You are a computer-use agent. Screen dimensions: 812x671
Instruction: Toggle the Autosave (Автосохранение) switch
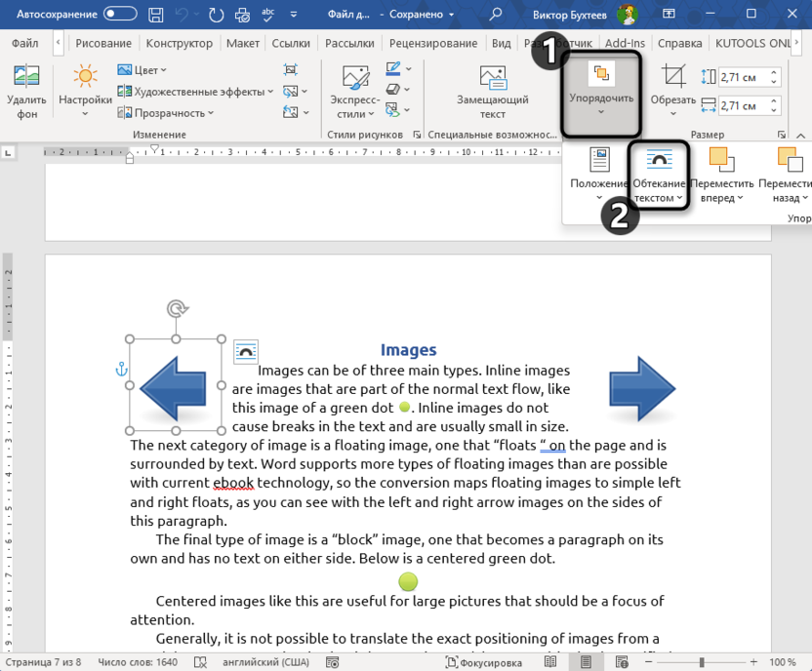[x=120, y=15]
